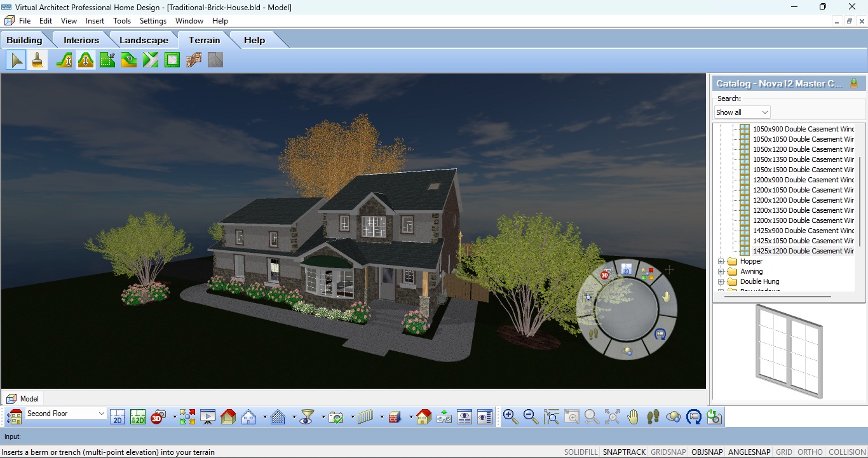Viewport: 868px width, 458px height.
Task: Click the hand pan icon on navigation wheel
Action: click(x=666, y=297)
